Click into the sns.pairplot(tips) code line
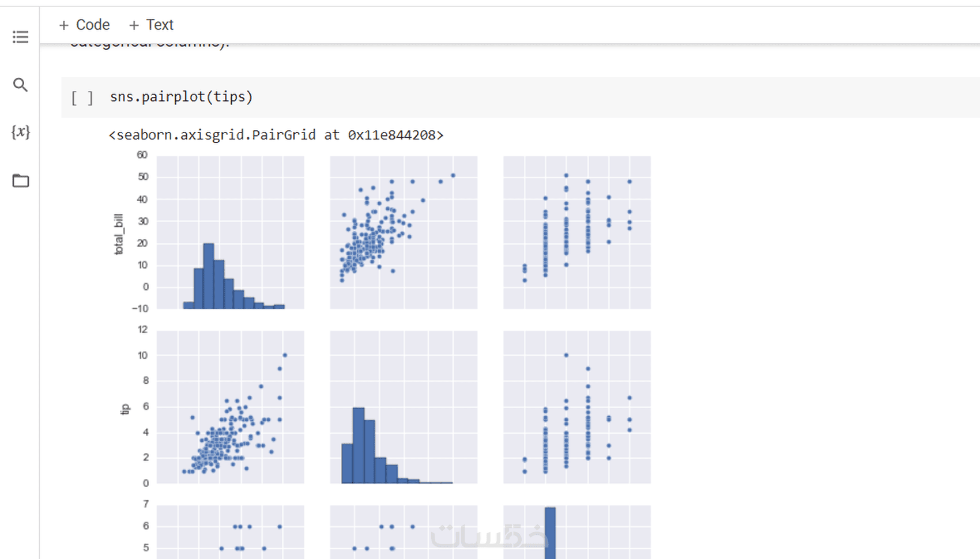Image resolution: width=980 pixels, height=559 pixels. click(x=181, y=97)
